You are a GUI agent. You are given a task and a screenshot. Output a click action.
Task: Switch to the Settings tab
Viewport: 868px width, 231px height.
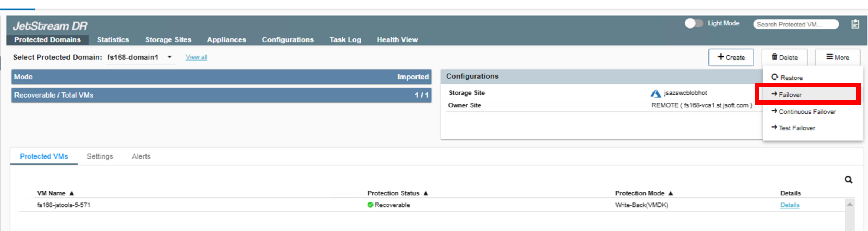click(100, 156)
